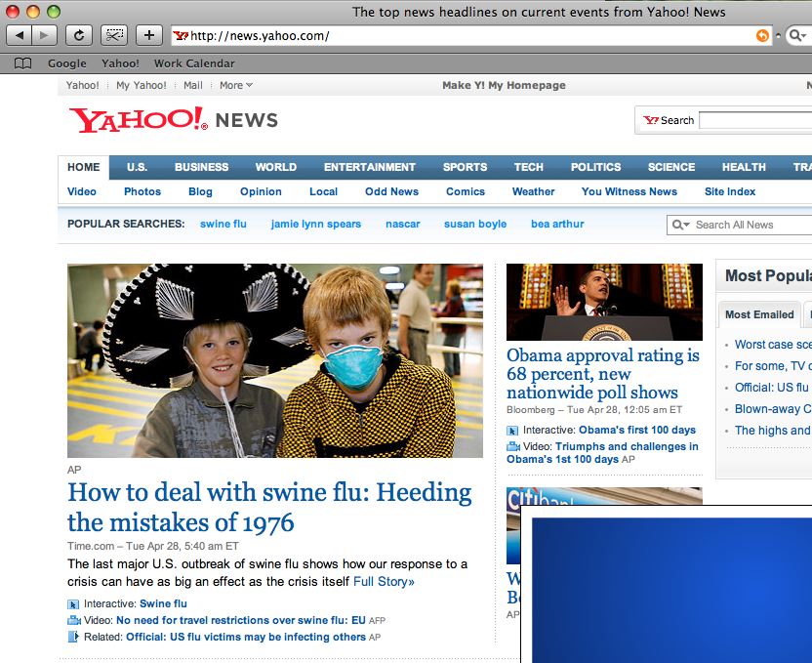Open the Google bookmark

tap(66, 63)
